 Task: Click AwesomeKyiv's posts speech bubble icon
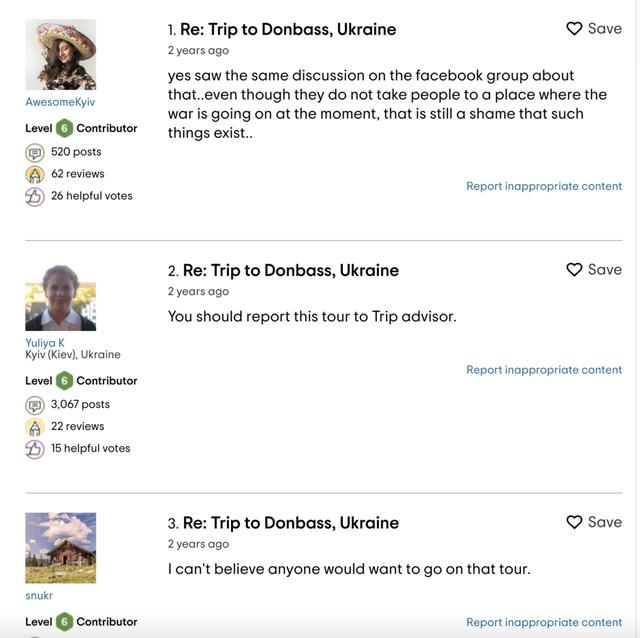click(35, 152)
